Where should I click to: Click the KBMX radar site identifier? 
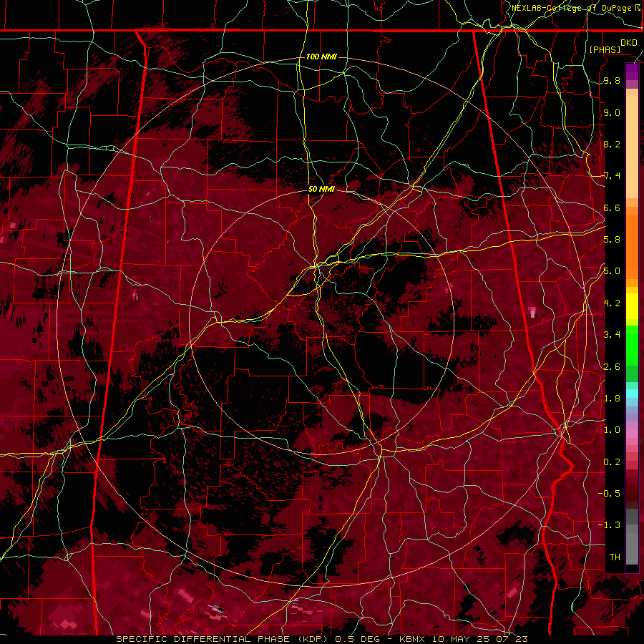414,639
